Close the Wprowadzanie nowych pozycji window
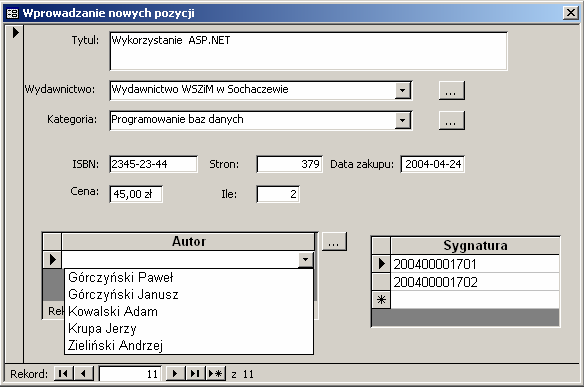The width and height of the screenshot is (584, 387). (571, 13)
